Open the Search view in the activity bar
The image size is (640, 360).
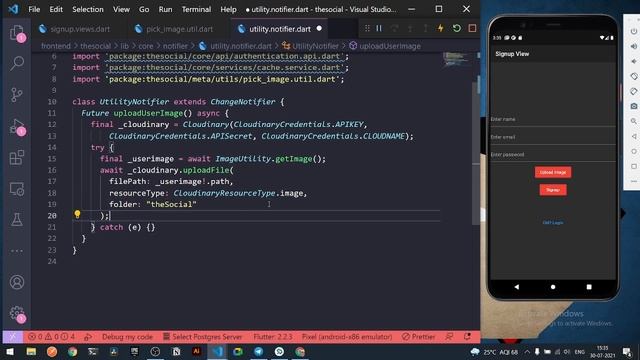17,63
